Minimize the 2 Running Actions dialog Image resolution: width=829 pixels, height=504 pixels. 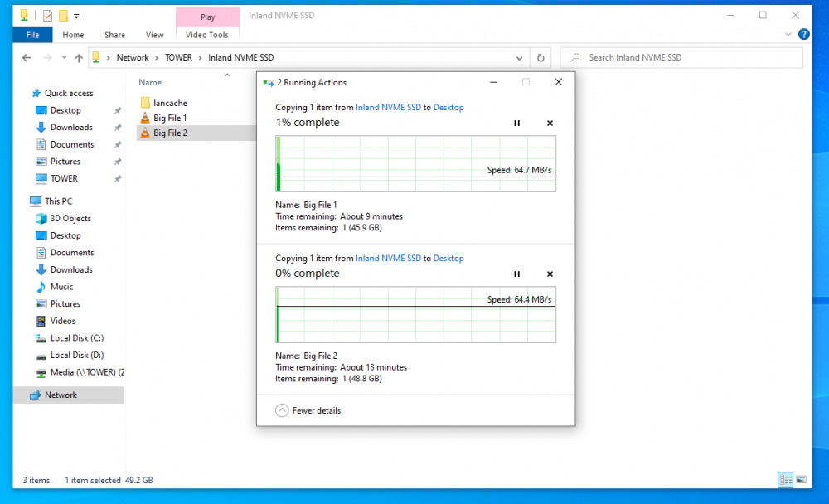[x=494, y=82]
